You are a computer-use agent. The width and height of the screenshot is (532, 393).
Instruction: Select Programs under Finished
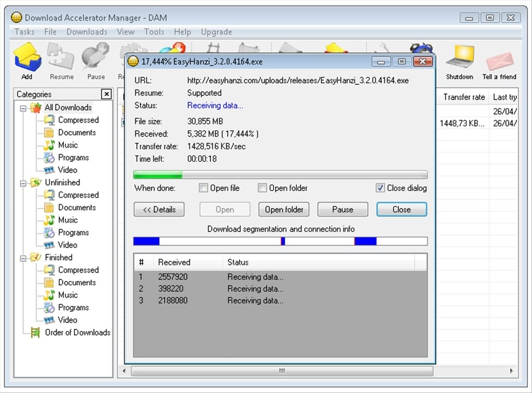coord(74,308)
